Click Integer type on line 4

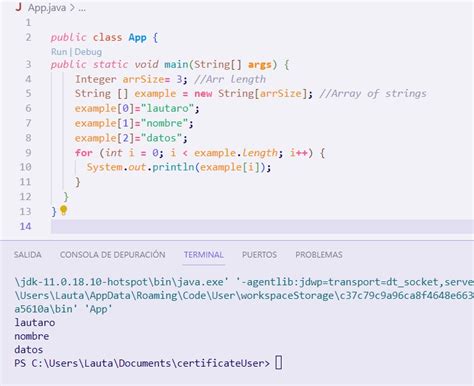pyautogui.click(x=96, y=79)
